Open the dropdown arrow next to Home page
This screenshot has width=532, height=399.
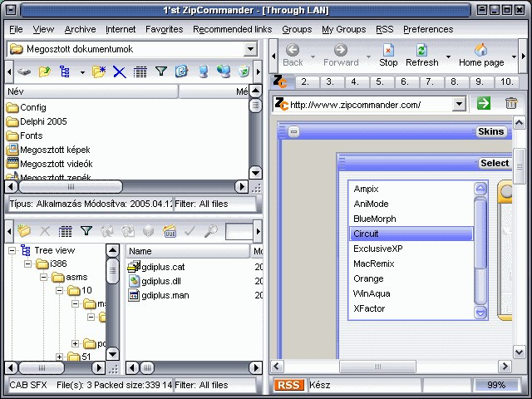(x=514, y=57)
